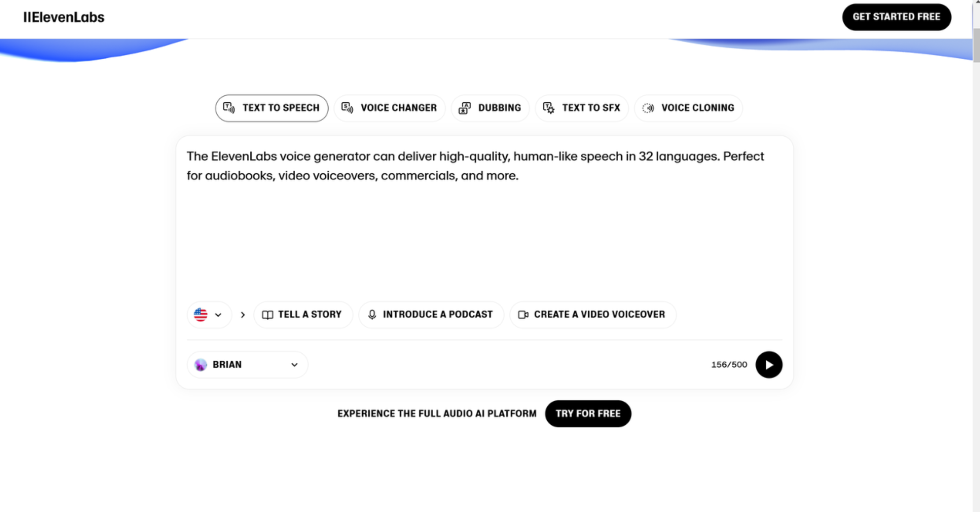Click the Try for Free button
The height and width of the screenshot is (512, 980).
pos(588,414)
